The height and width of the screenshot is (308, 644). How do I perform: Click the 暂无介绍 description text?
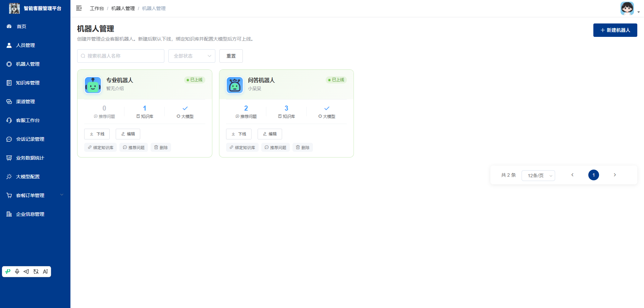coord(115,88)
